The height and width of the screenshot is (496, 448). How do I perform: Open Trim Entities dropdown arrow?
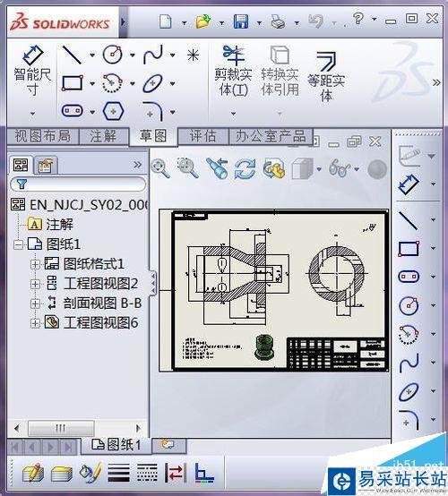[233, 113]
